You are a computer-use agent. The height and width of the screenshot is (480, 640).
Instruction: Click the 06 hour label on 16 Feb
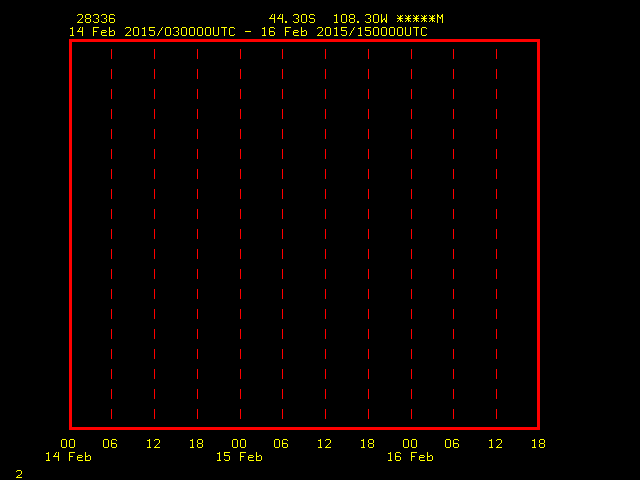pyautogui.click(x=452, y=444)
